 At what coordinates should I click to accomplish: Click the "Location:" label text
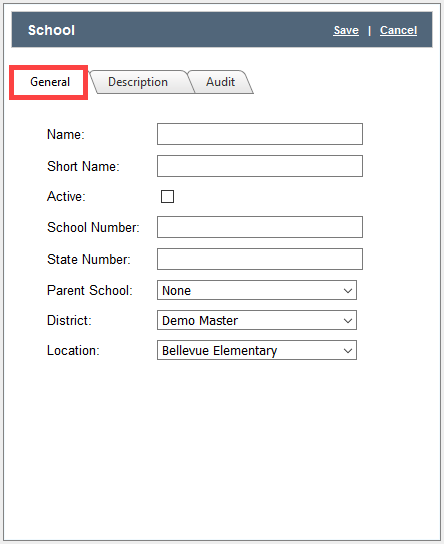[73, 350]
